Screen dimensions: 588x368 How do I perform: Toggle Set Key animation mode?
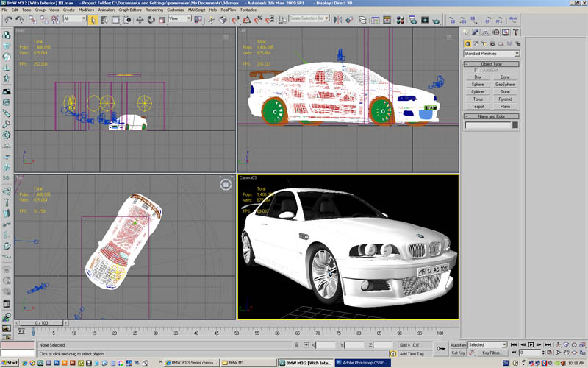click(x=458, y=353)
